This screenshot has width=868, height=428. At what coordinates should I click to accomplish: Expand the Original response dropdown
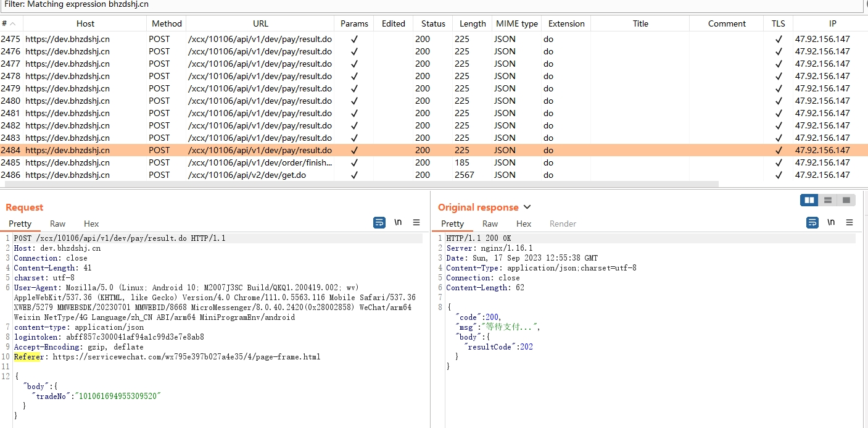tap(527, 208)
